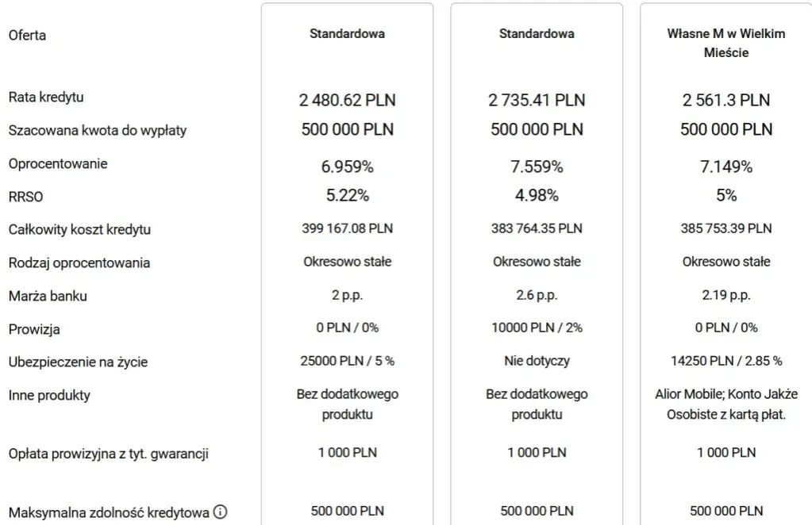
Task: Click the Marża banku row label
Action: coord(48,297)
